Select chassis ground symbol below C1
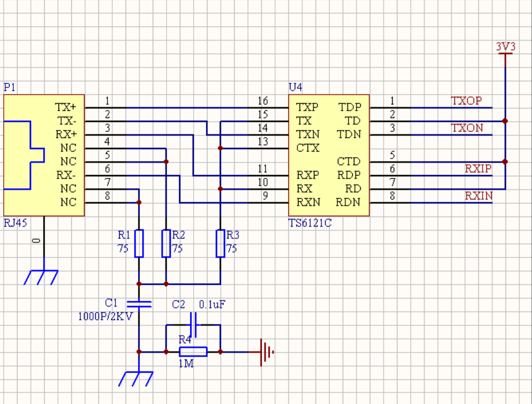Screen dimensions: 532x404 tap(136, 379)
